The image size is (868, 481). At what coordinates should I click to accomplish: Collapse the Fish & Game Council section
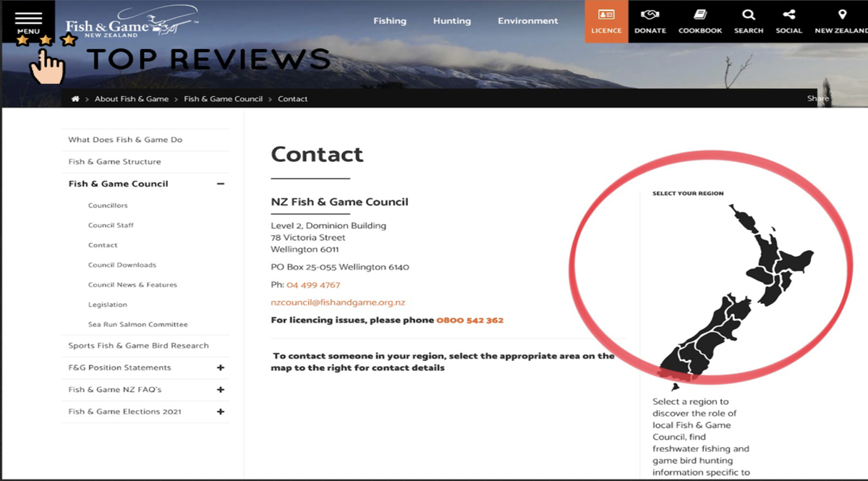[221, 184]
